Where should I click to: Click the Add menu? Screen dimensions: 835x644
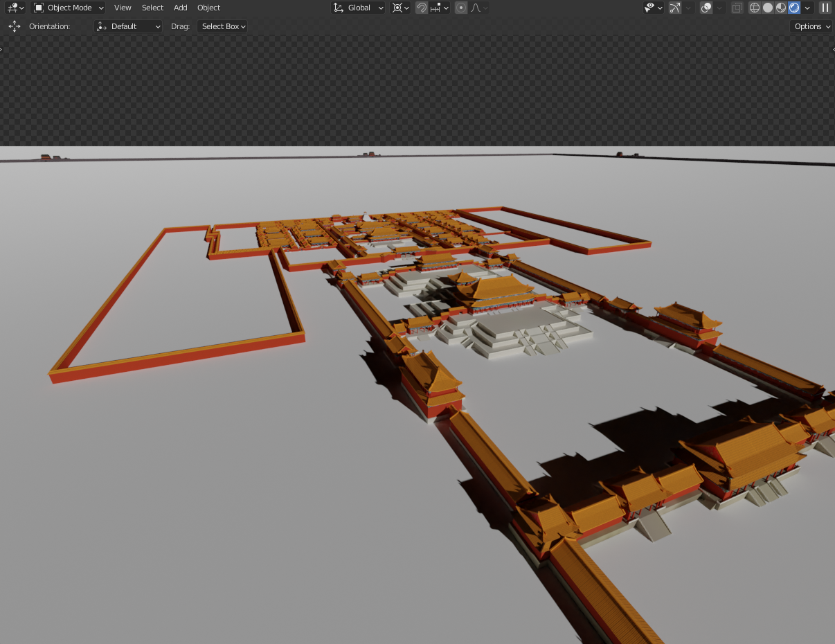point(180,8)
